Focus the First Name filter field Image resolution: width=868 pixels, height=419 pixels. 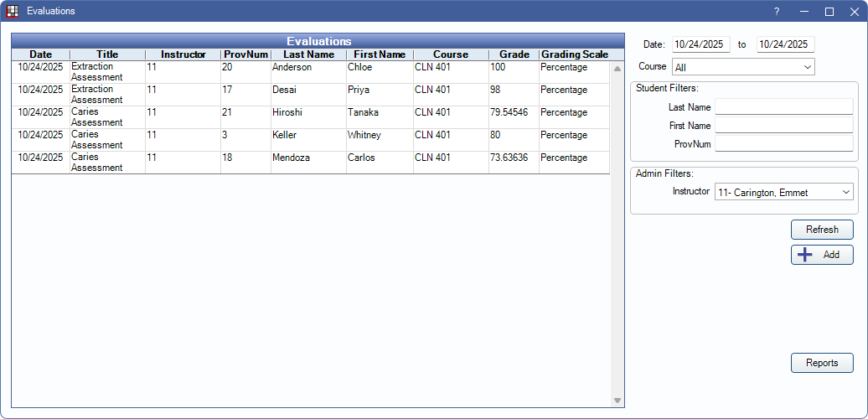(x=783, y=126)
